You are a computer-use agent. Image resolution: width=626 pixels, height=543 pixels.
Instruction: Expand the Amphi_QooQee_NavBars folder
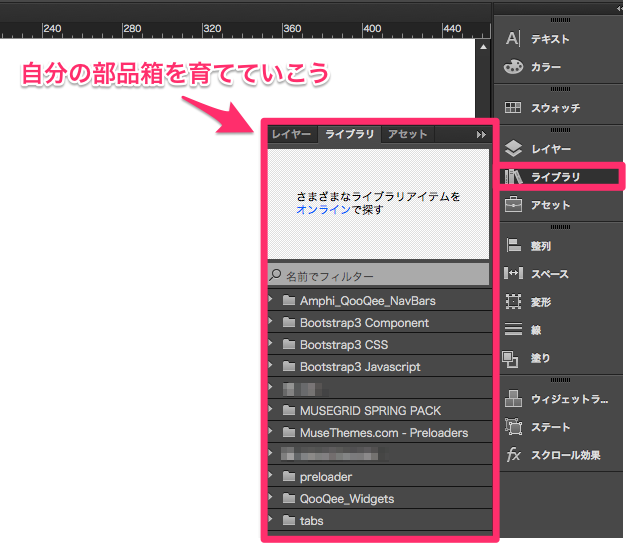[271, 299]
